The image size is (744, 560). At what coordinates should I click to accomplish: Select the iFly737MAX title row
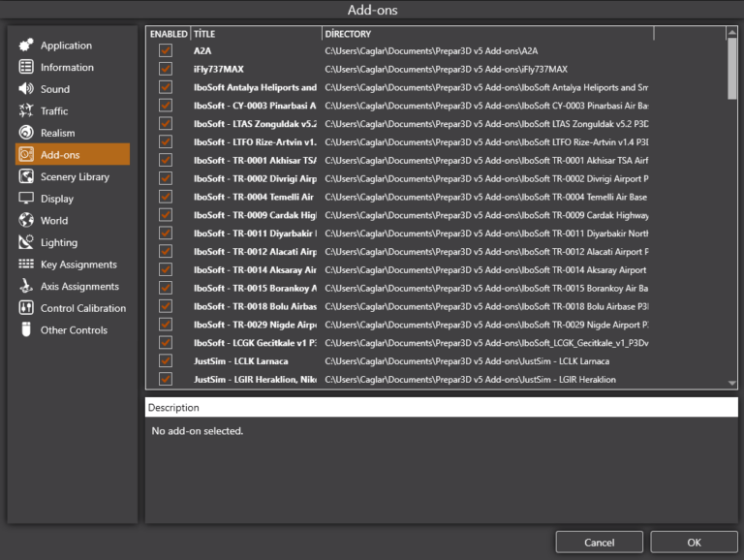tap(218, 70)
